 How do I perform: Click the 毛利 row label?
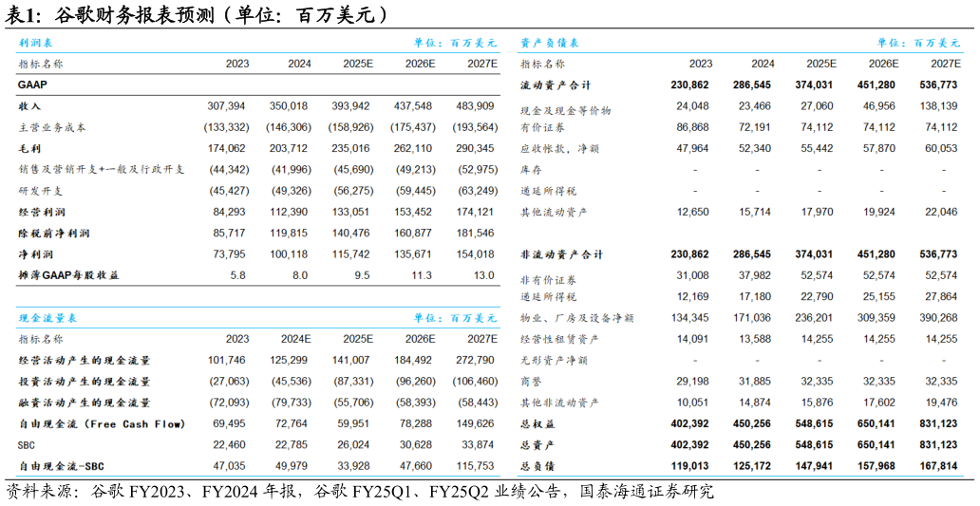[x=29, y=149]
